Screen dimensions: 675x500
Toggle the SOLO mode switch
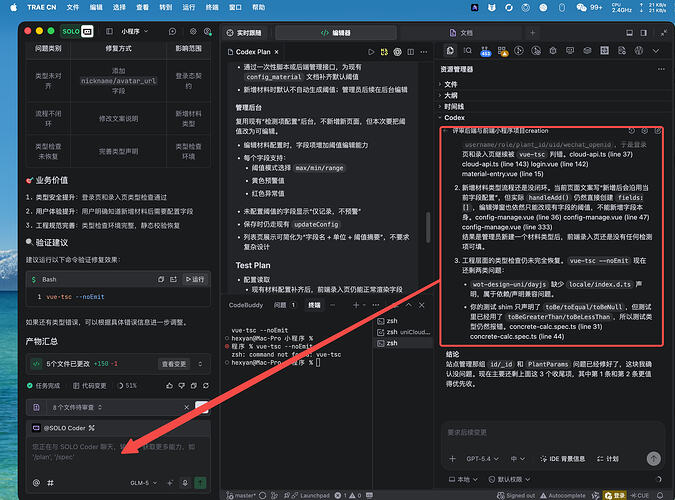(77, 31)
